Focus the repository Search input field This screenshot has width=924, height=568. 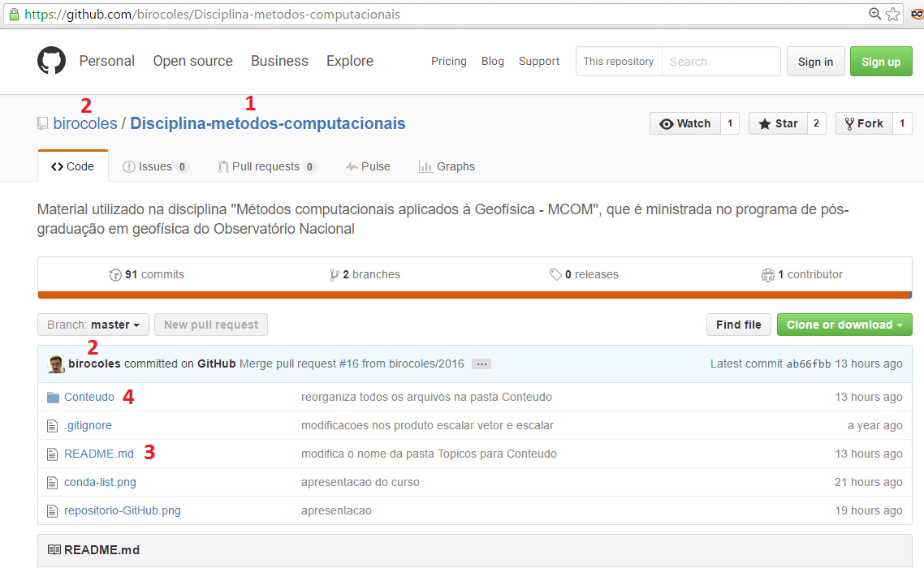721,62
